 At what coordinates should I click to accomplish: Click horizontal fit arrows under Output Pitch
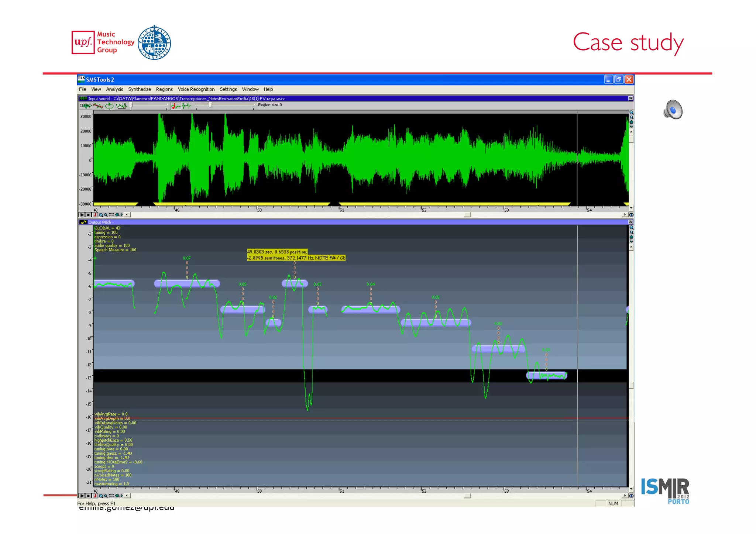[119, 496]
